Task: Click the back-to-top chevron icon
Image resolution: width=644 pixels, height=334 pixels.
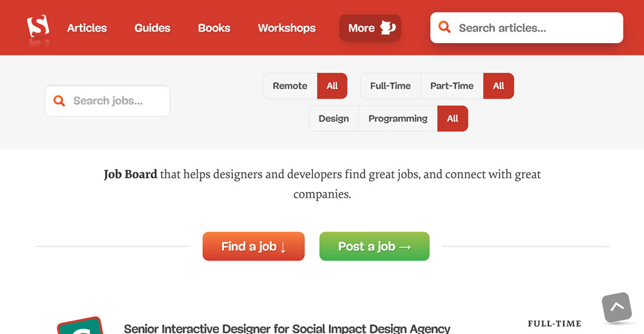Action: pyautogui.click(x=616, y=307)
